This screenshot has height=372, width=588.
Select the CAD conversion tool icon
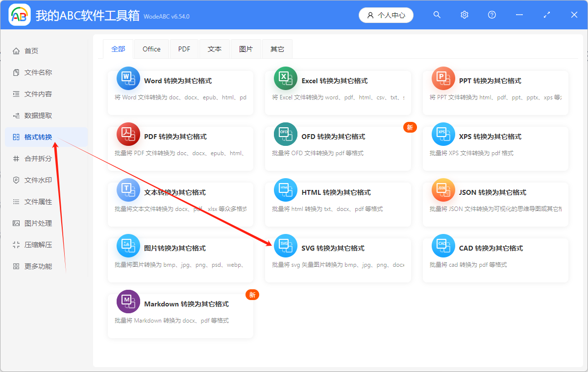(x=443, y=245)
